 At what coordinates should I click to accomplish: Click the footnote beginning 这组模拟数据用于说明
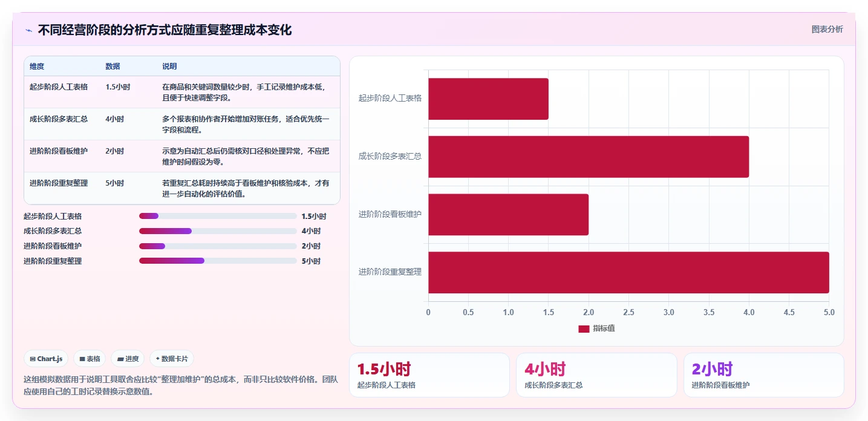point(181,385)
